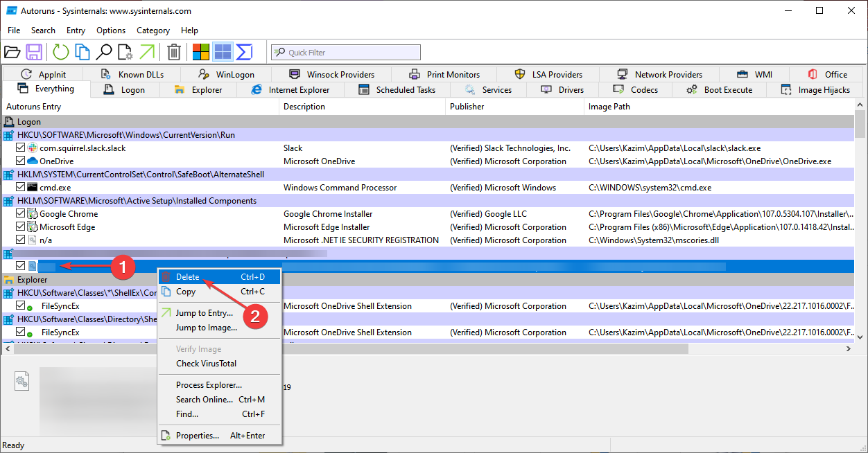Disable the Microsoft Edge entry checkbox
This screenshot has height=453, width=868.
tap(21, 227)
